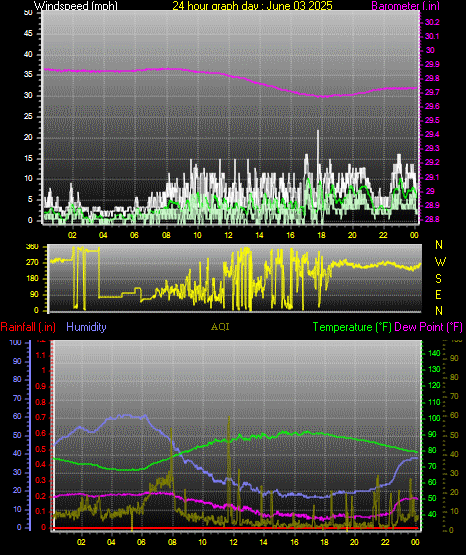Click hour "12" under the windspeed chart
This screenshot has height=555, width=466.
(x=229, y=235)
